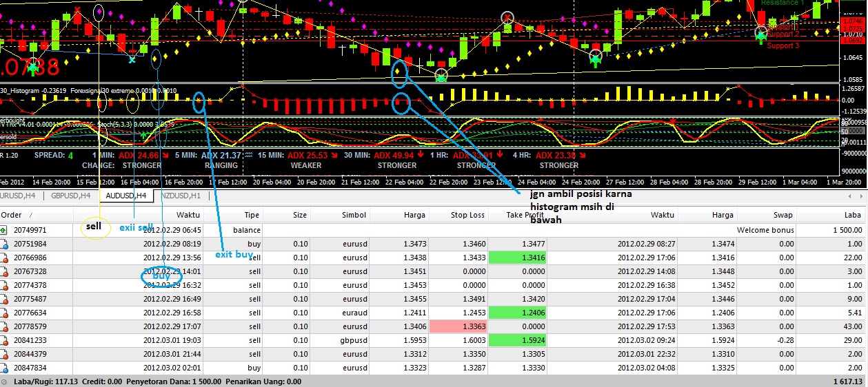Select the icon of gbpusd order 20841233
This screenshot has height=387, width=868.
click(x=4, y=340)
